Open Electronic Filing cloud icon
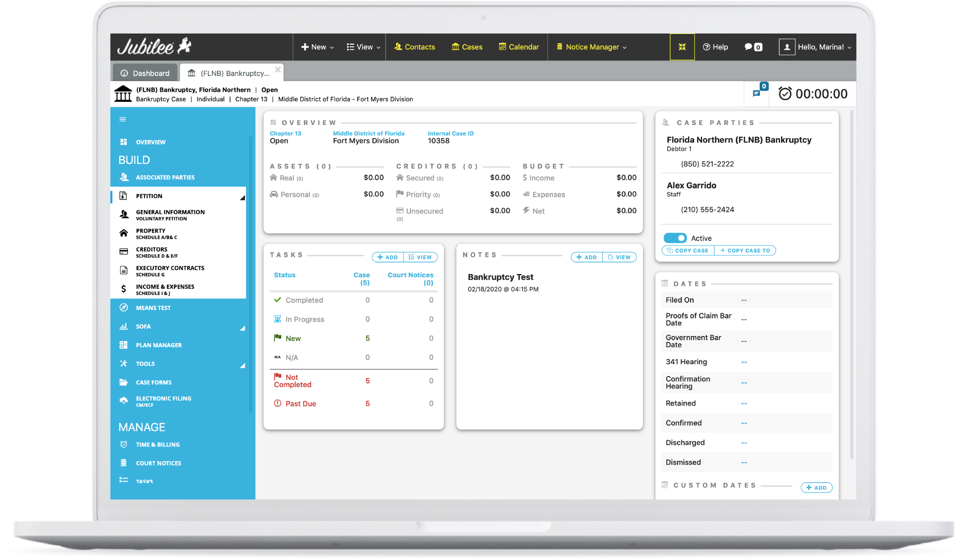The image size is (968, 560). pos(123,401)
